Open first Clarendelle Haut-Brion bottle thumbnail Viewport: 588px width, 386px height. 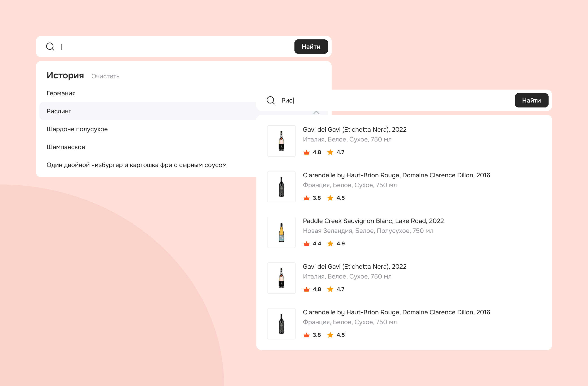[x=281, y=187]
